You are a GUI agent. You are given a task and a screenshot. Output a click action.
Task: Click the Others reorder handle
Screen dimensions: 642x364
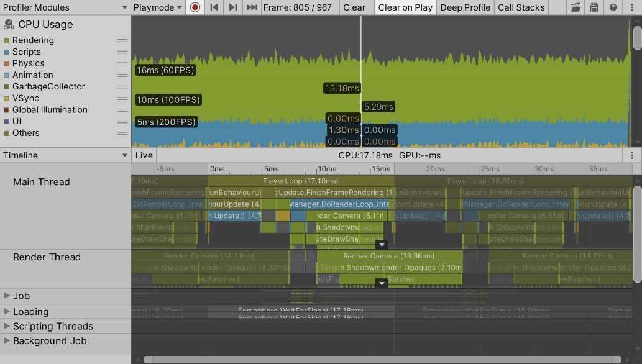point(122,134)
